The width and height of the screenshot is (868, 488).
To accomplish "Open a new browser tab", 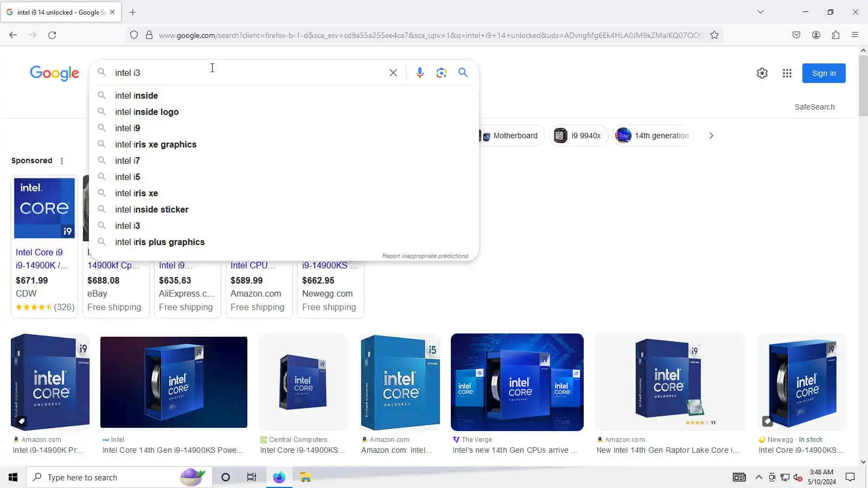I will [x=133, y=12].
